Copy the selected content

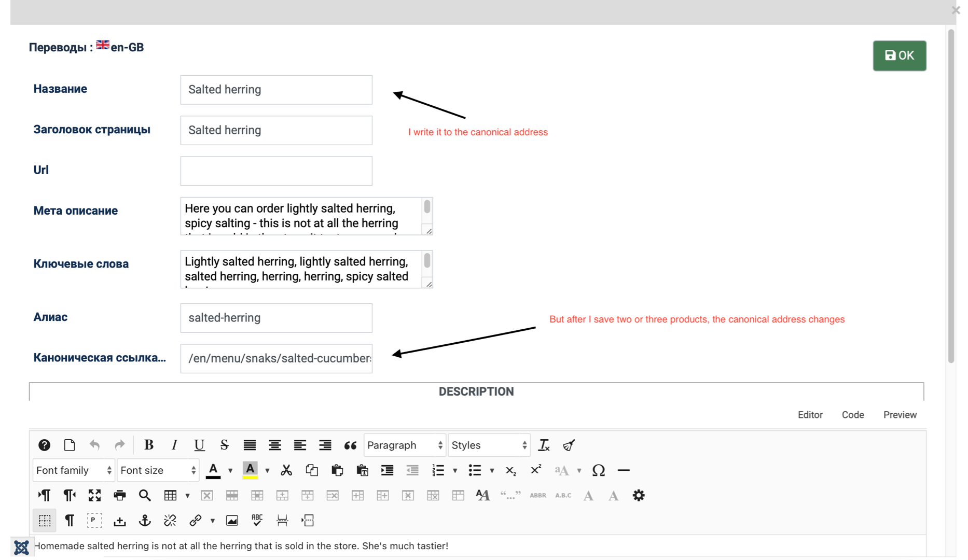[x=312, y=470]
